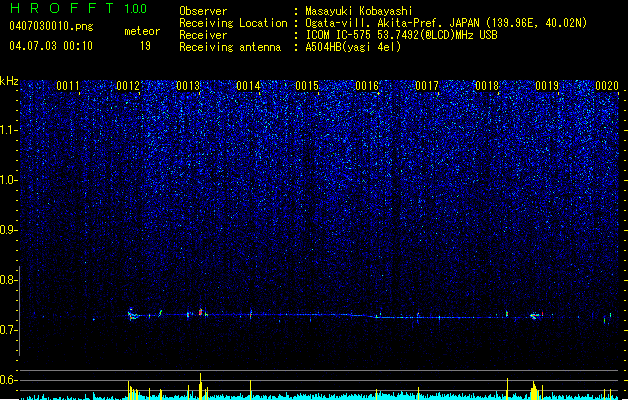The image size is (629, 400).
Task: Click the 0014 time marker
Action: pos(248,86)
